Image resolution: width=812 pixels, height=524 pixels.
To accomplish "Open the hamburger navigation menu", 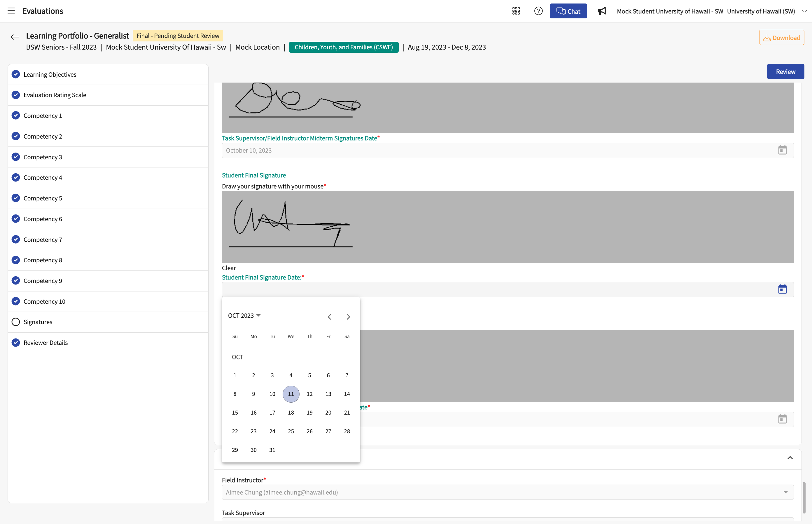I will pyautogui.click(x=11, y=11).
